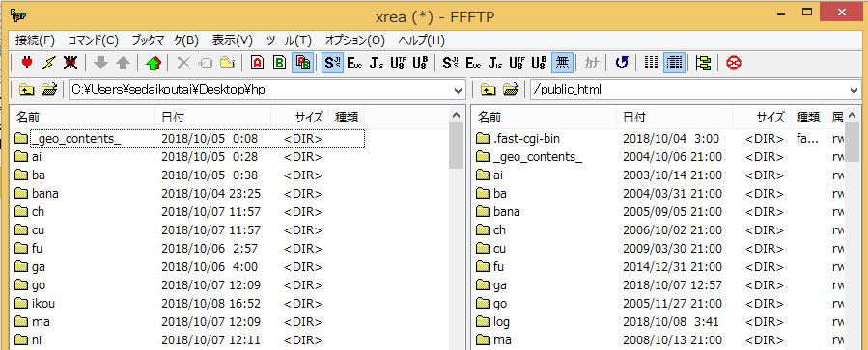Sort local pane by 日付 column
Image resolution: width=868 pixels, height=350 pixels.
click(213, 117)
